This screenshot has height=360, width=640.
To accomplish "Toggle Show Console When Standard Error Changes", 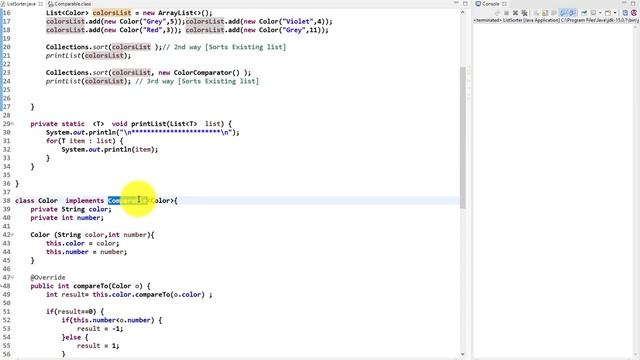I will [572, 13].
